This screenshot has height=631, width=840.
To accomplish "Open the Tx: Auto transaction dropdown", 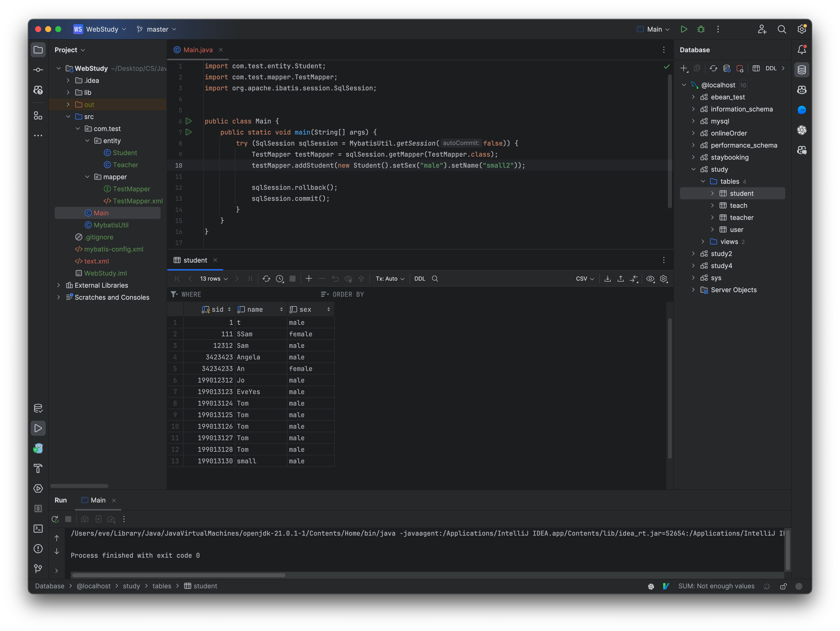I will (390, 278).
